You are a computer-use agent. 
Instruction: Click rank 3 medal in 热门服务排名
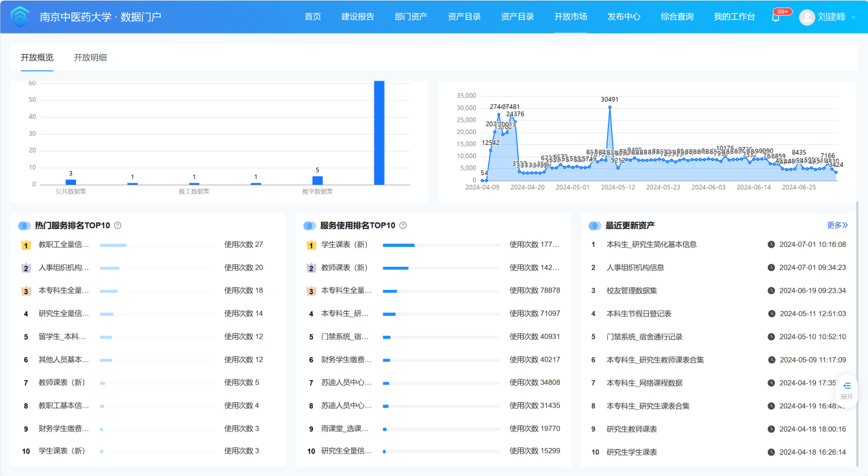tap(26, 291)
